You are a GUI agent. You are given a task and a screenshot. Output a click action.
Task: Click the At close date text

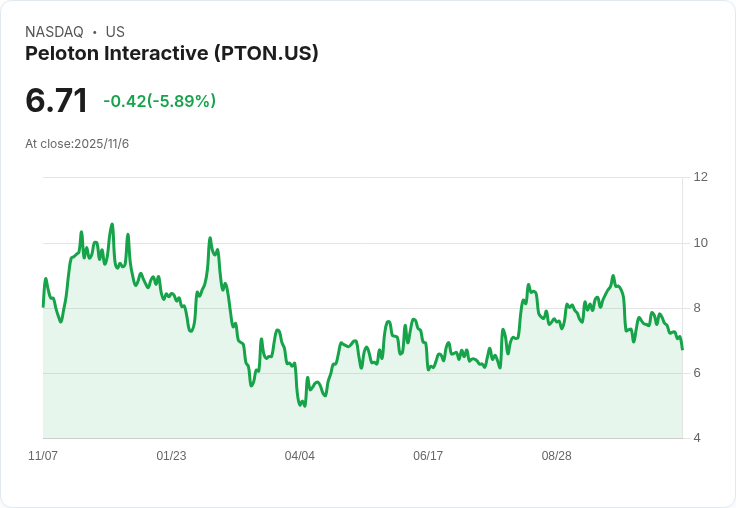point(77,144)
